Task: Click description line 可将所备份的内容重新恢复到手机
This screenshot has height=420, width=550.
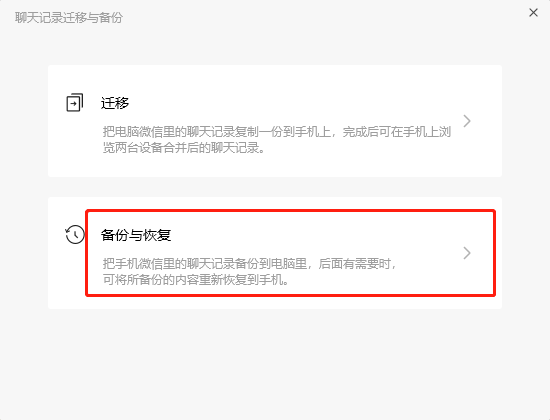Action: coord(195,280)
